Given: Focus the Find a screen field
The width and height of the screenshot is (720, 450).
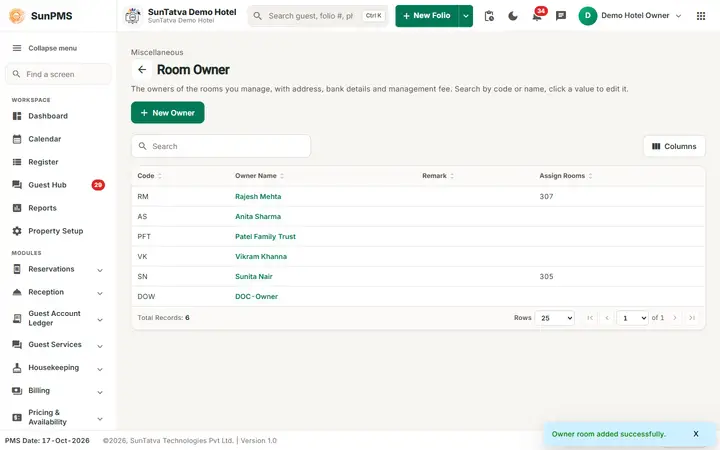Looking at the screenshot, I should pyautogui.click(x=58, y=74).
